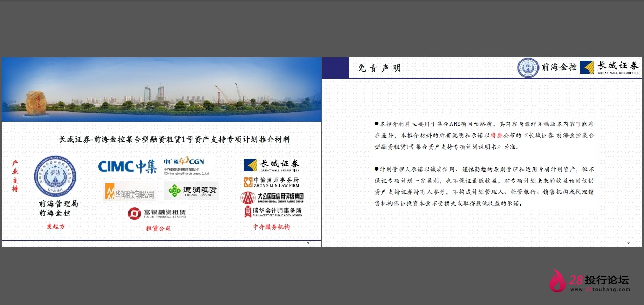Screen dimensions: 644x305
Task: Click page number 1 on the first slide
Action: pyautogui.click(x=308, y=243)
